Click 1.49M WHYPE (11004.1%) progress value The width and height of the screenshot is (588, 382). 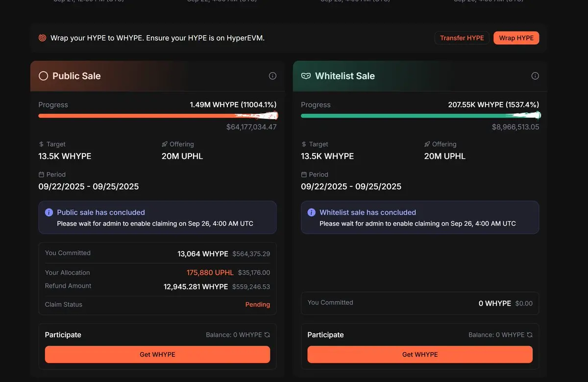coord(233,105)
